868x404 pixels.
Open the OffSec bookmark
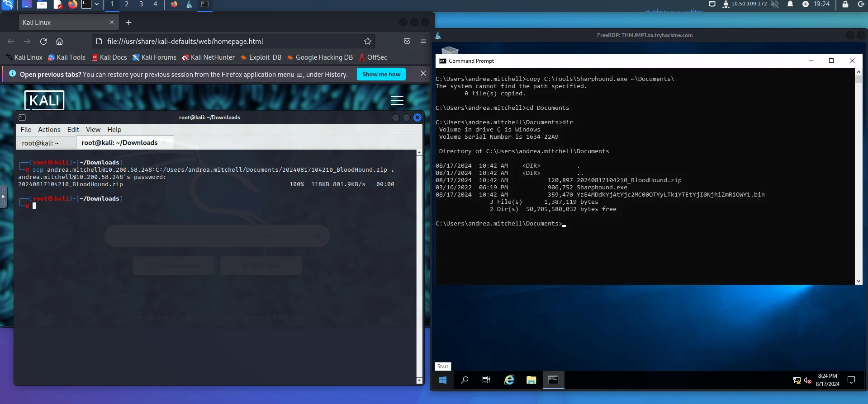(373, 57)
